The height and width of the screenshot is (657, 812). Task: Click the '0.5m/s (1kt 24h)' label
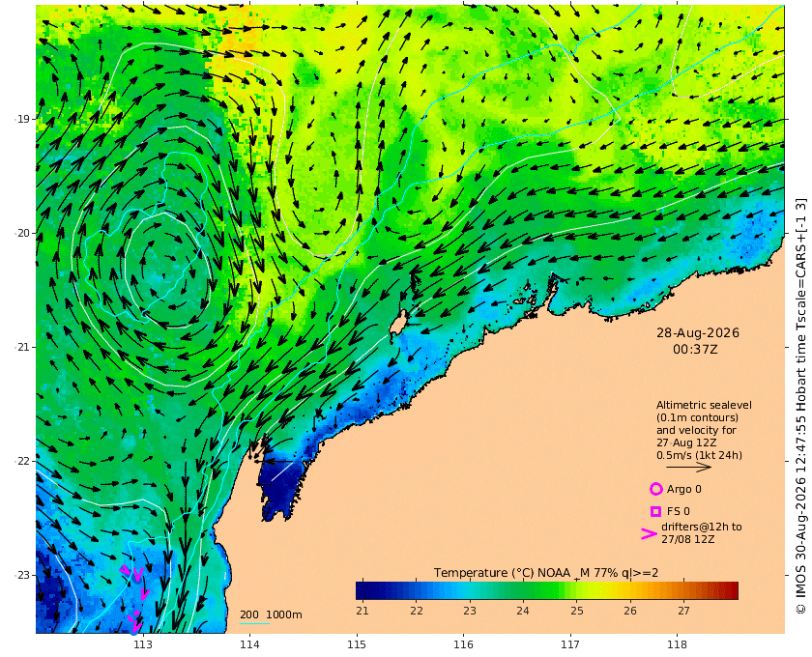click(x=699, y=455)
